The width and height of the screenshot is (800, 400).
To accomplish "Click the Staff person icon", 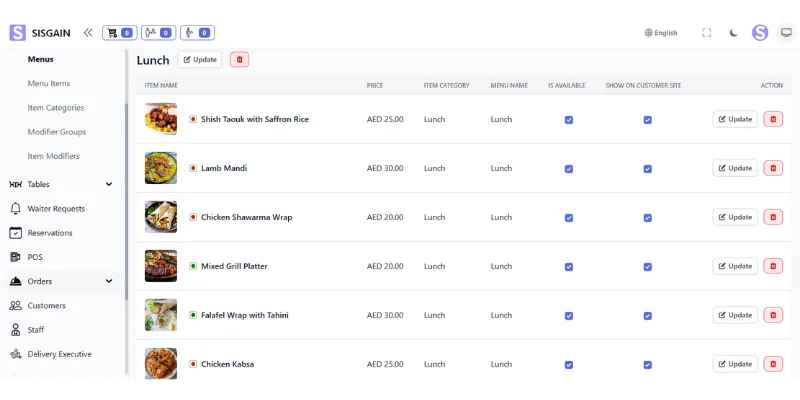I will (x=16, y=330).
